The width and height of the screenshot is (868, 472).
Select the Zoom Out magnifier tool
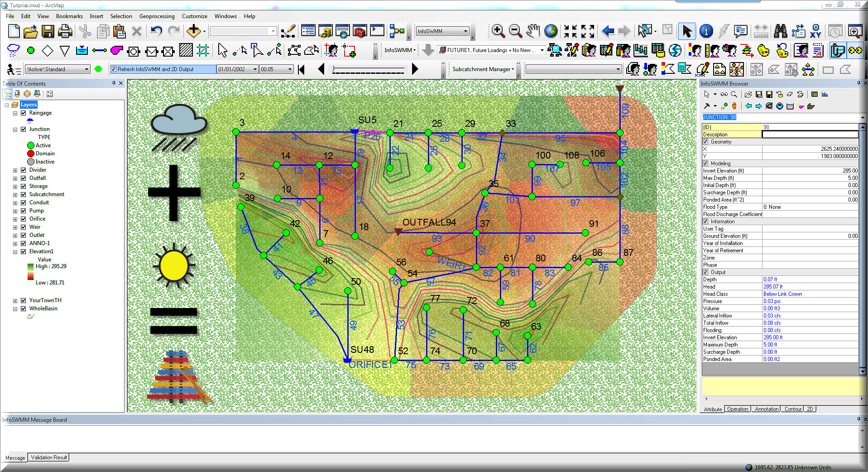[515, 31]
